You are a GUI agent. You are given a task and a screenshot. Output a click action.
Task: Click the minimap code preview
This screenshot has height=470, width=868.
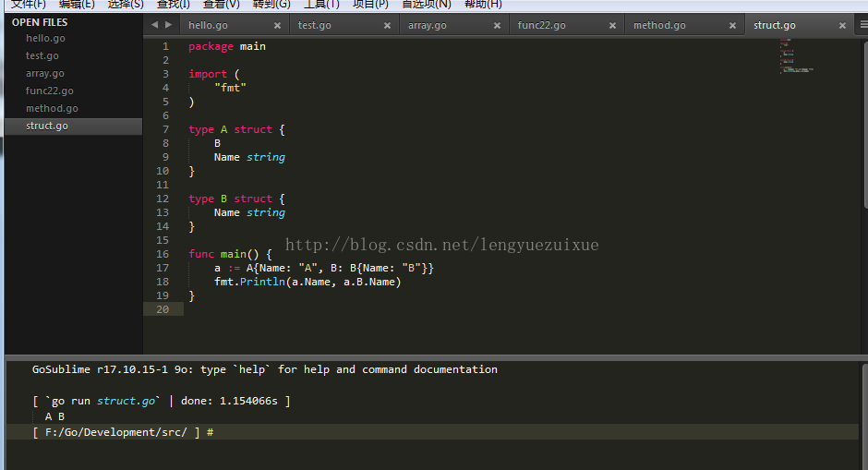point(796,56)
